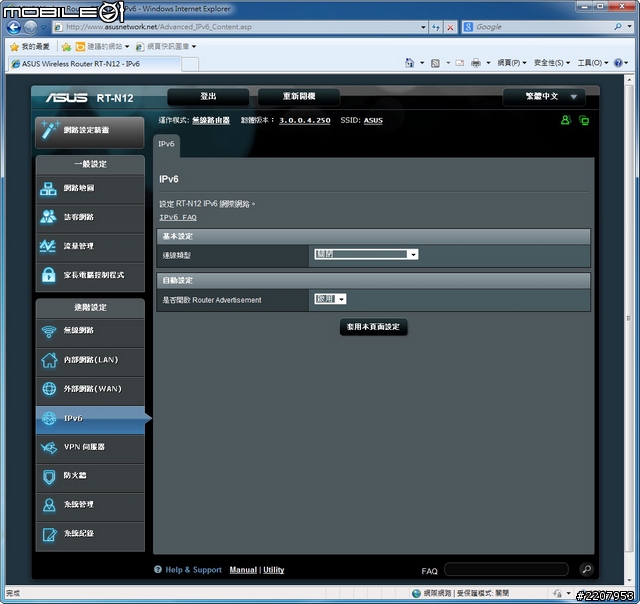640x604 pixels.
Task: Open the Firewall settings with shield icon
Action: [90, 476]
